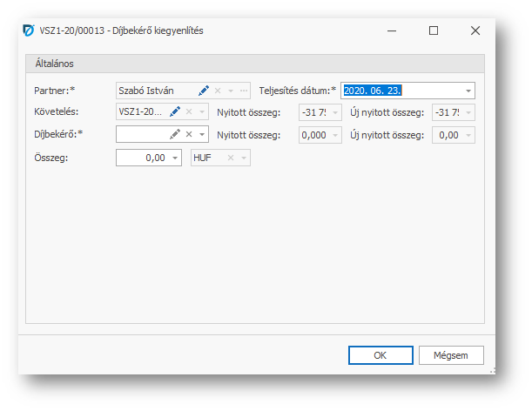Screen dimensions: 532x411
Task: Click into the Teljesítés dátum date field
Action: coord(401,90)
